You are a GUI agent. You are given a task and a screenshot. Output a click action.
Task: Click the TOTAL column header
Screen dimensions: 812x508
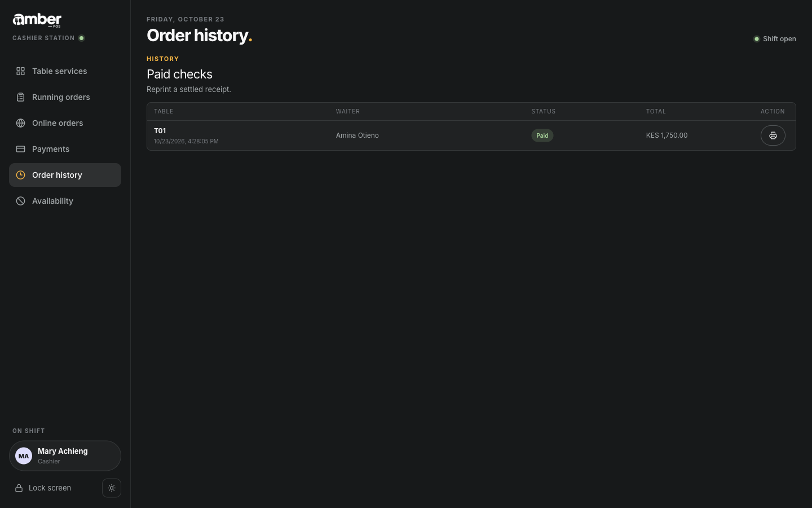(656, 112)
